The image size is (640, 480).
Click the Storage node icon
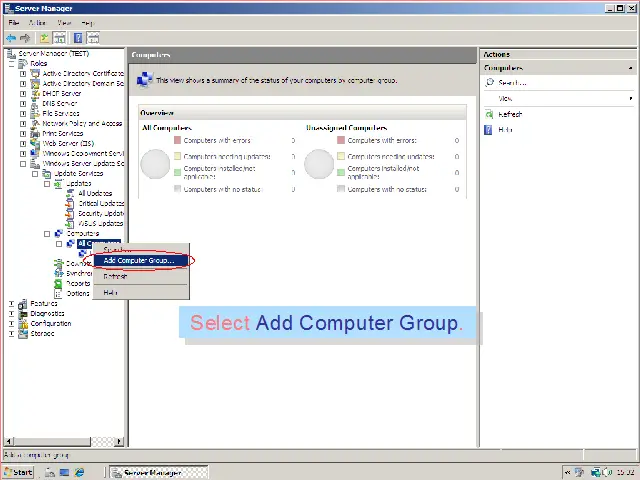pyautogui.click(x=24, y=333)
